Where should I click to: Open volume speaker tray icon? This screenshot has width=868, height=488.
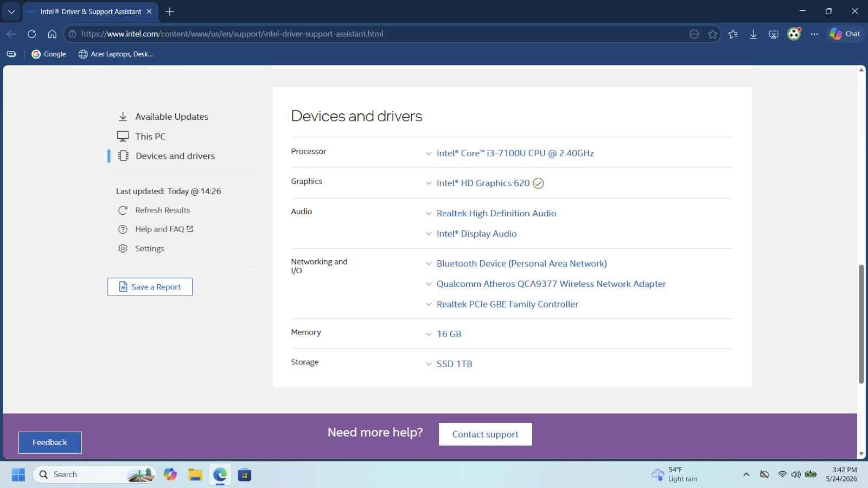coord(796,474)
